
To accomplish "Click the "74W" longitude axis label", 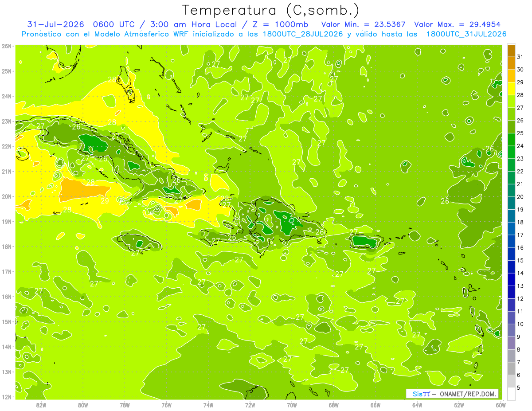I will [208, 405].
